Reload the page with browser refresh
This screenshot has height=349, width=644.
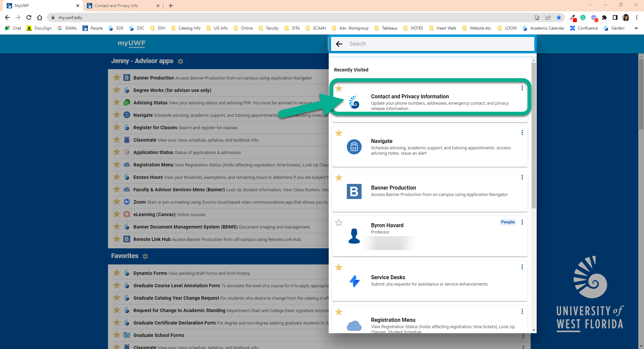coord(29,17)
